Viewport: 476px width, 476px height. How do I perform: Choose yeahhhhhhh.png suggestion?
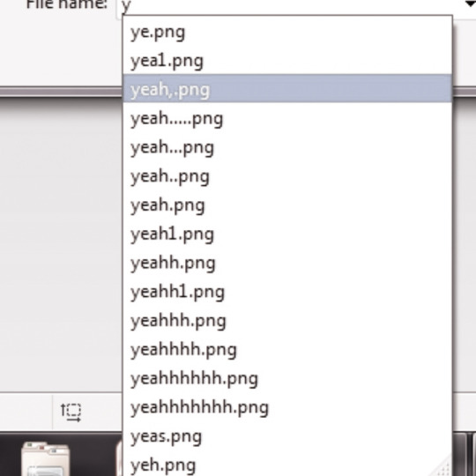(x=287, y=406)
